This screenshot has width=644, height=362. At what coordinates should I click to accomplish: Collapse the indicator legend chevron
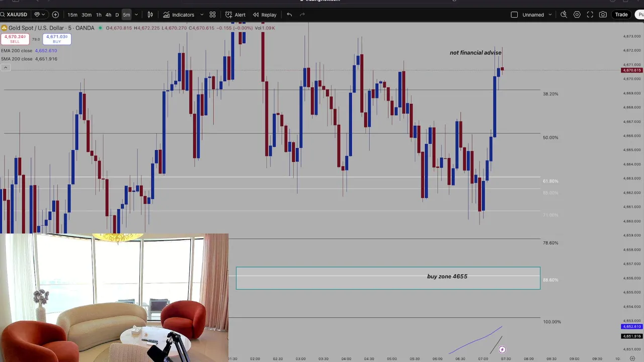pyautogui.click(x=5, y=67)
